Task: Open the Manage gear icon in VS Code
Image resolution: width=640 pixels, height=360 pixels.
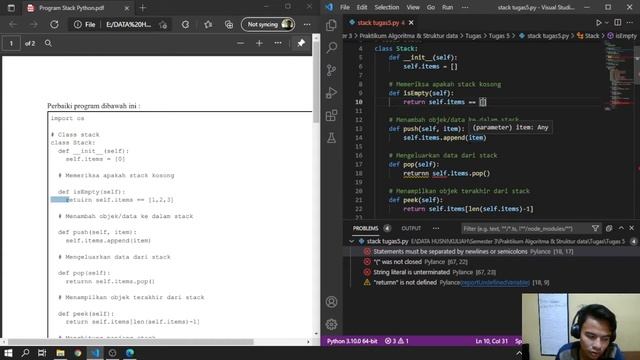Action: pos(331,324)
